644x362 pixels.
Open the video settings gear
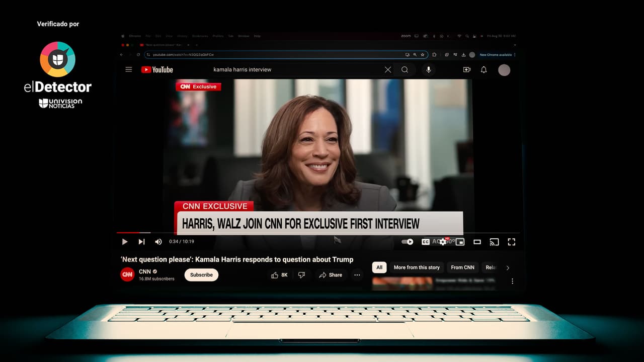pos(443,242)
